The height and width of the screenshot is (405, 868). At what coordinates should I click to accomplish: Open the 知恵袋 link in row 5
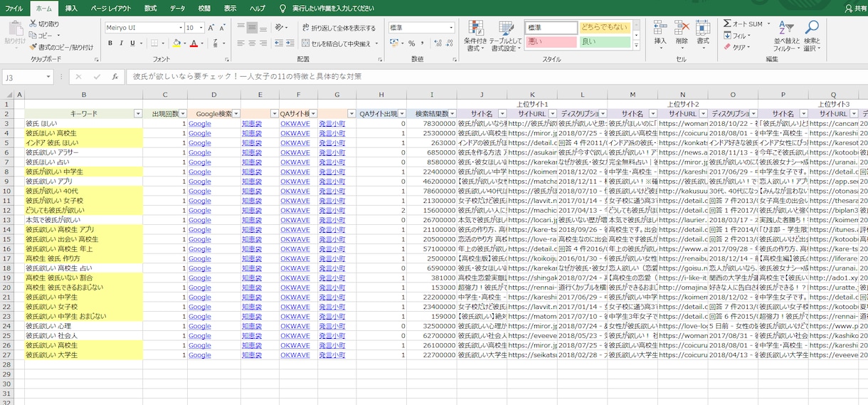252,143
